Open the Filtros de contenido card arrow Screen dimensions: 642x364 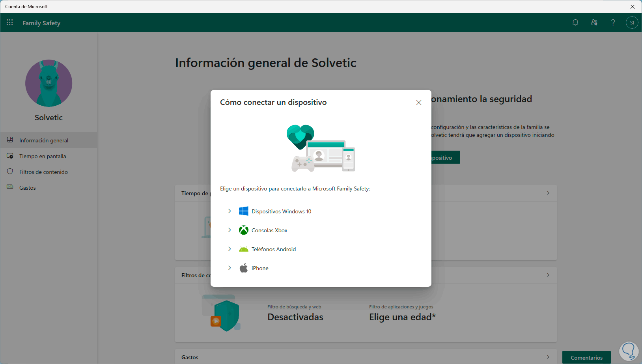point(548,275)
